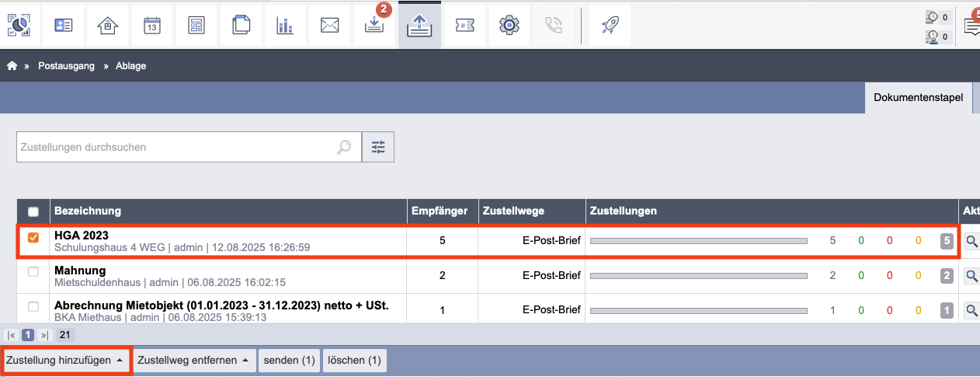Click the rocket launch icon
This screenshot has width=980, height=377.
coord(610,26)
